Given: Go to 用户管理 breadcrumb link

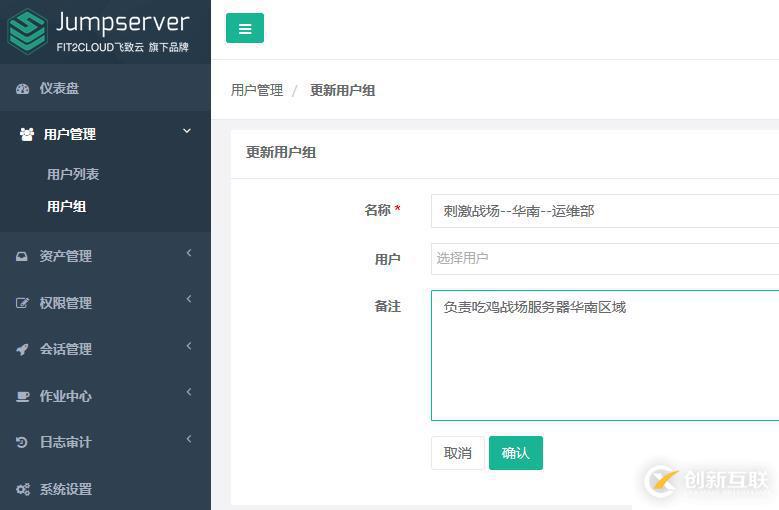Looking at the screenshot, I should tap(257, 90).
